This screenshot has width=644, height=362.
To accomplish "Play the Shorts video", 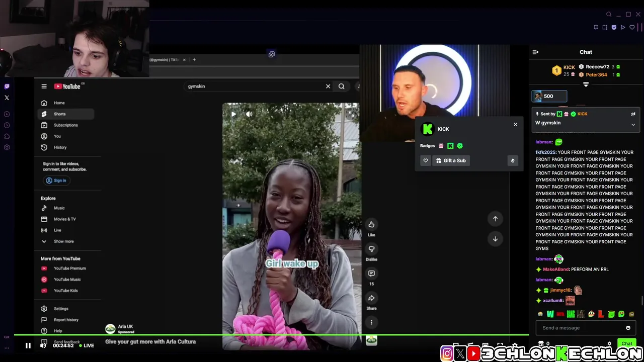I will tap(233, 114).
